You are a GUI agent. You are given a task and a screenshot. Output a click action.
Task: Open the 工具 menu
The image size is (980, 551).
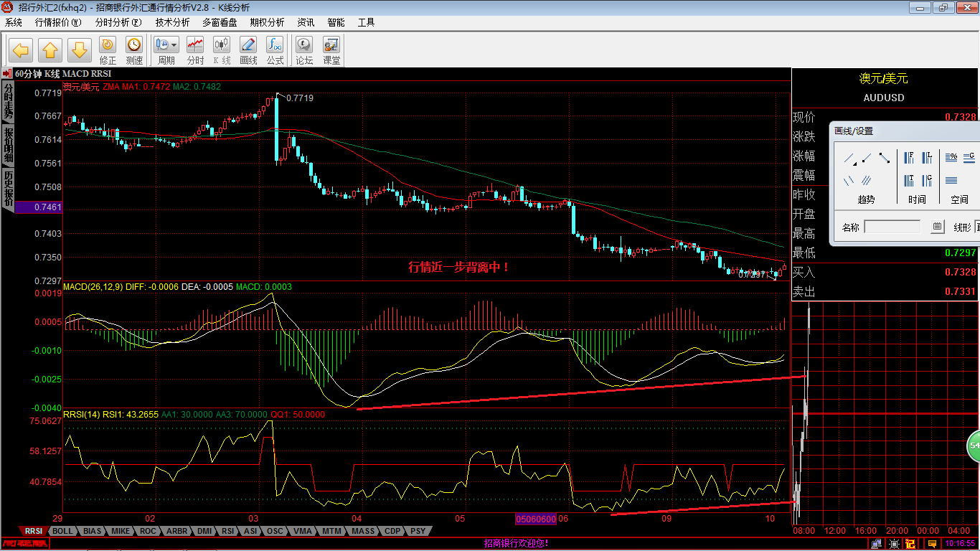(366, 22)
